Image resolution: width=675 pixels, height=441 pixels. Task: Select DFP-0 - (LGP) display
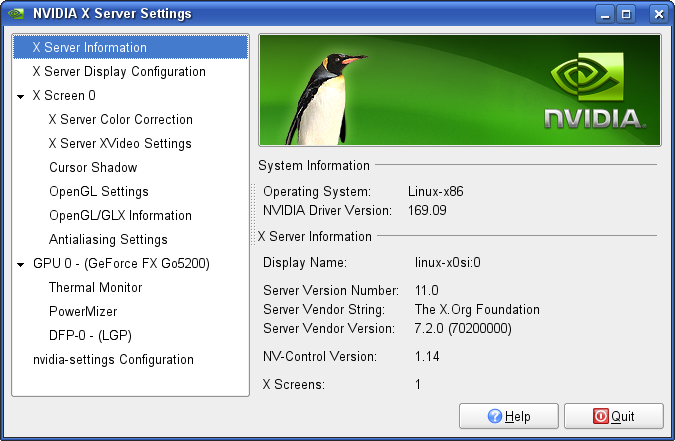point(90,335)
